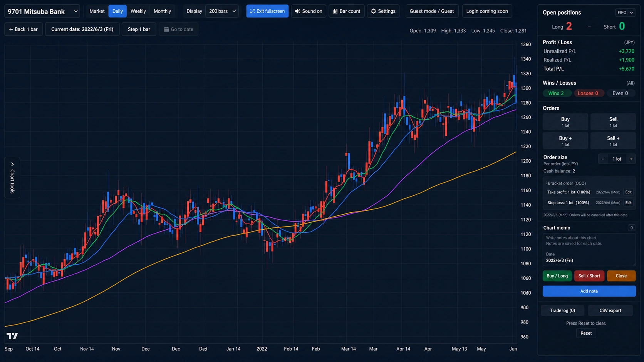Click the Current date 2022/6/3 (Fri) field
The width and height of the screenshot is (644, 362).
click(x=82, y=29)
